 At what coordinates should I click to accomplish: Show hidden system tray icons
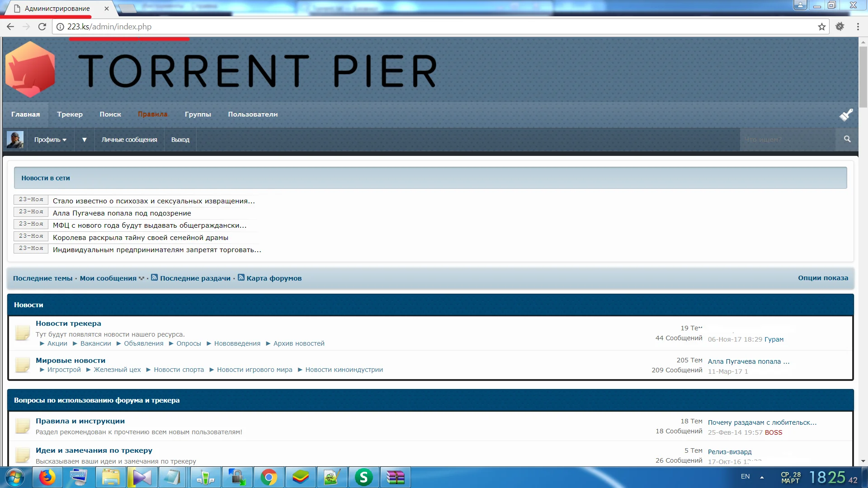762,477
